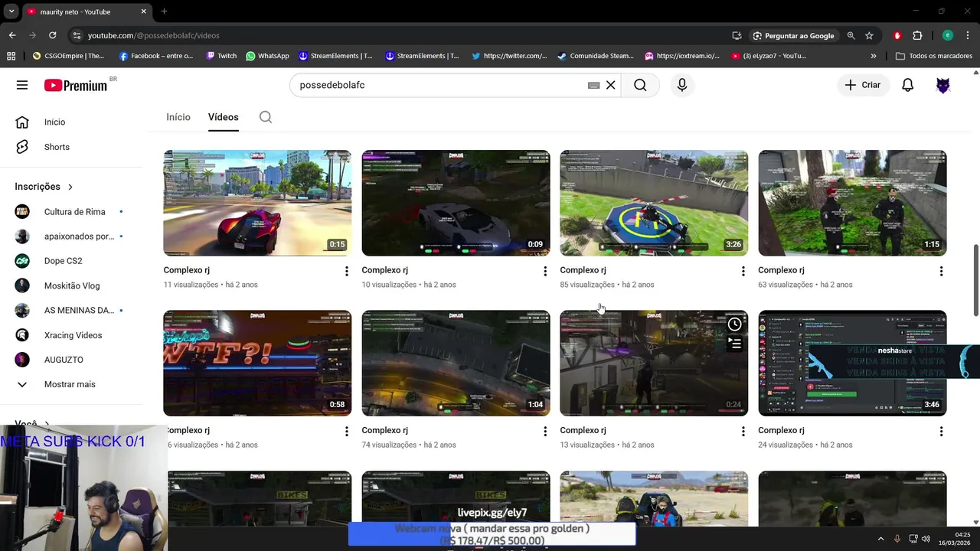
Task: Open the apps grid in bookmarks bar
Action: pyautogui.click(x=11, y=56)
